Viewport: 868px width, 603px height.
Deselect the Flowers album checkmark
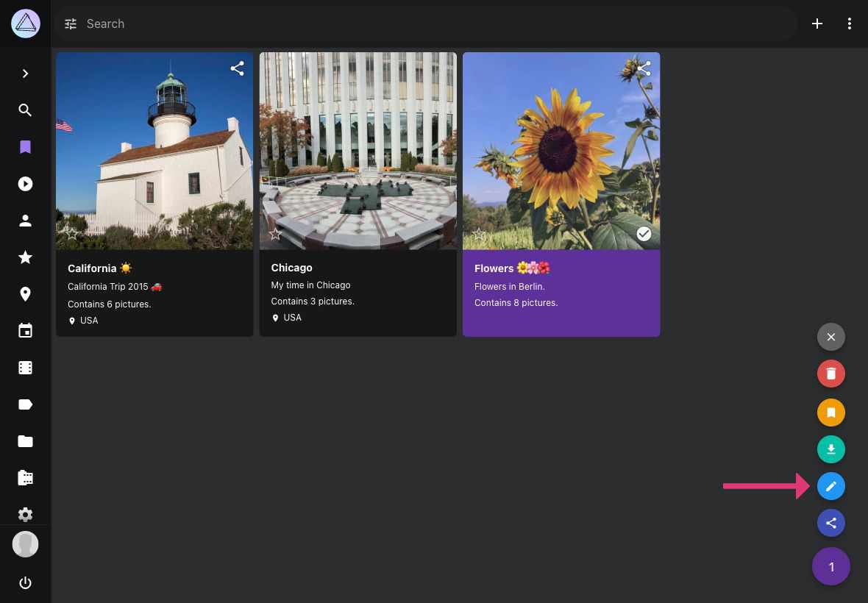pos(644,233)
